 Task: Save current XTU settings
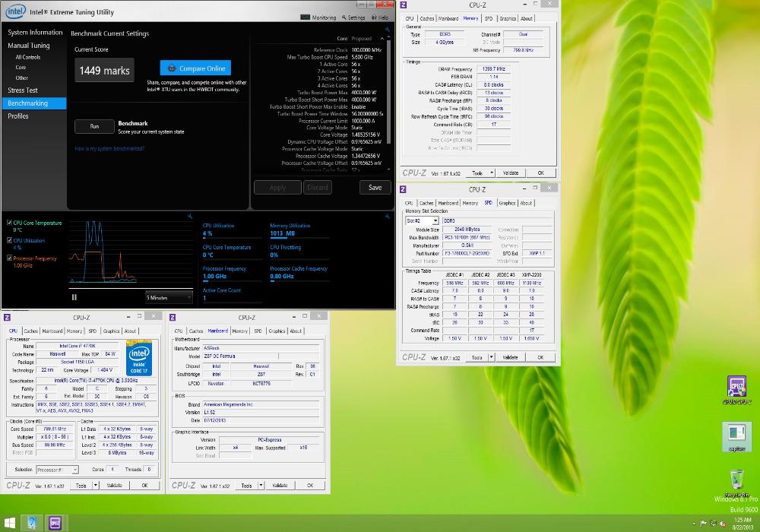click(x=375, y=188)
